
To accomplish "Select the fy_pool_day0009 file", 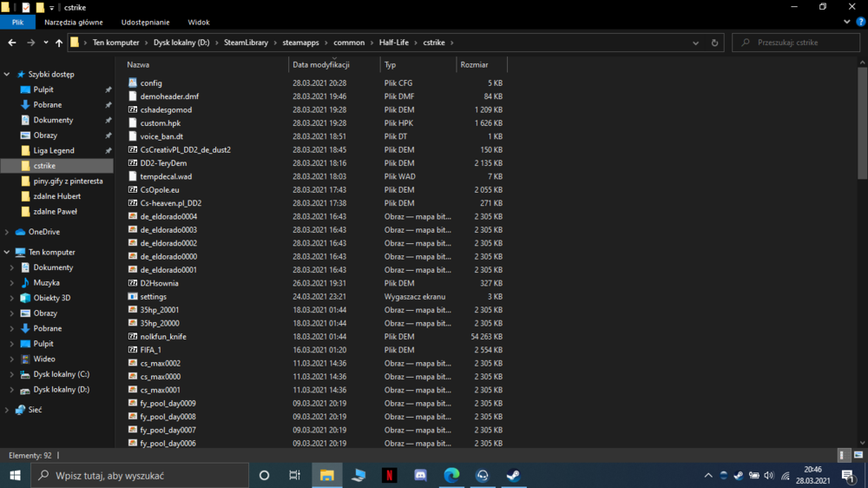I will 168,403.
